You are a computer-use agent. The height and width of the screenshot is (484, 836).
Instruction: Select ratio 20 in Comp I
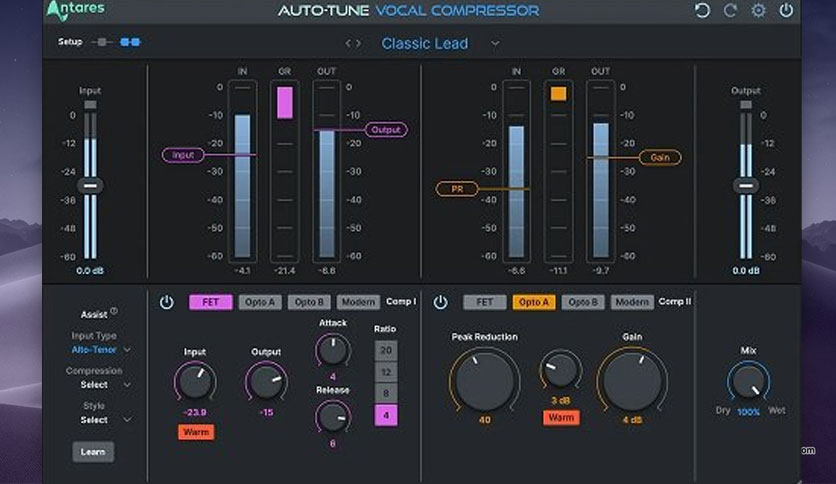pos(386,350)
